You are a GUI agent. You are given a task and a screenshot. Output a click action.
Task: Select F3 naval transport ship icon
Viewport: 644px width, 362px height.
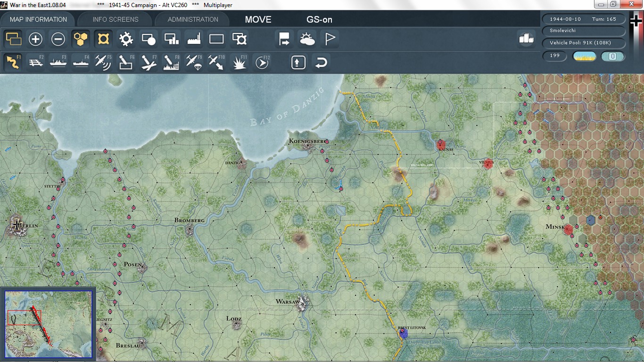click(58, 62)
